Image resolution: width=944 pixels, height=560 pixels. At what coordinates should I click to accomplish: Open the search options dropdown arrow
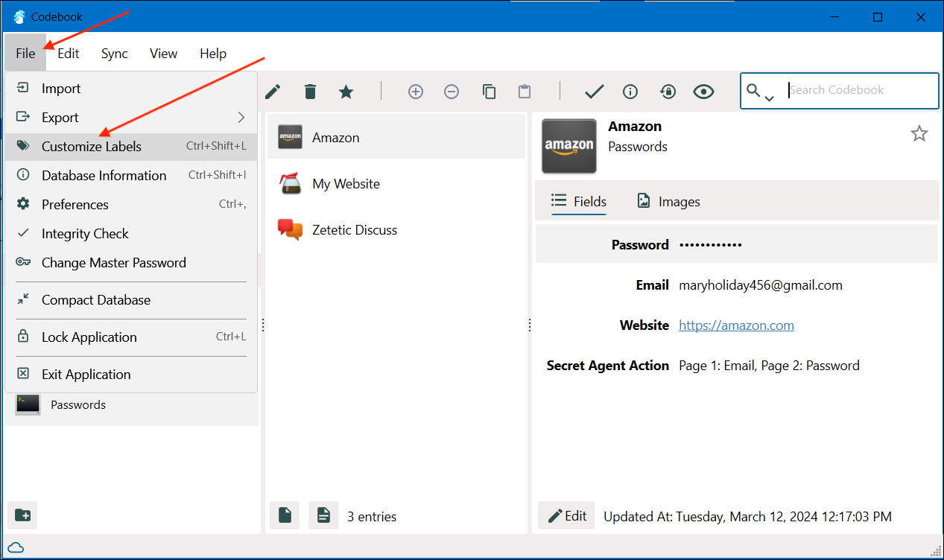point(769,98)
